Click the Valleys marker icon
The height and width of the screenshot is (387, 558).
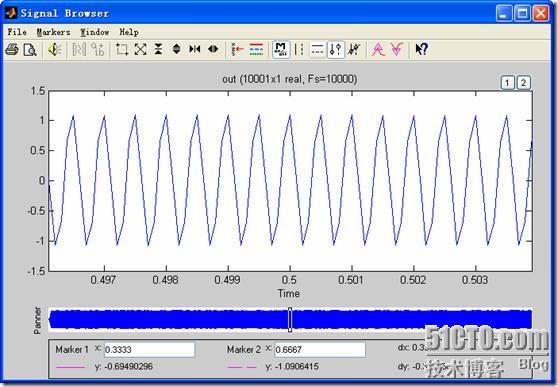coord(397,49)
